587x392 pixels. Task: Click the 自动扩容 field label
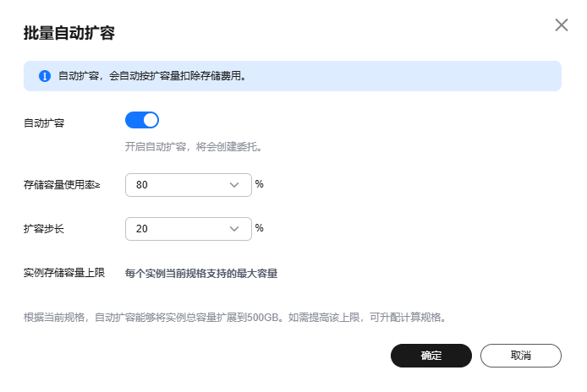[x=44, y=122]
